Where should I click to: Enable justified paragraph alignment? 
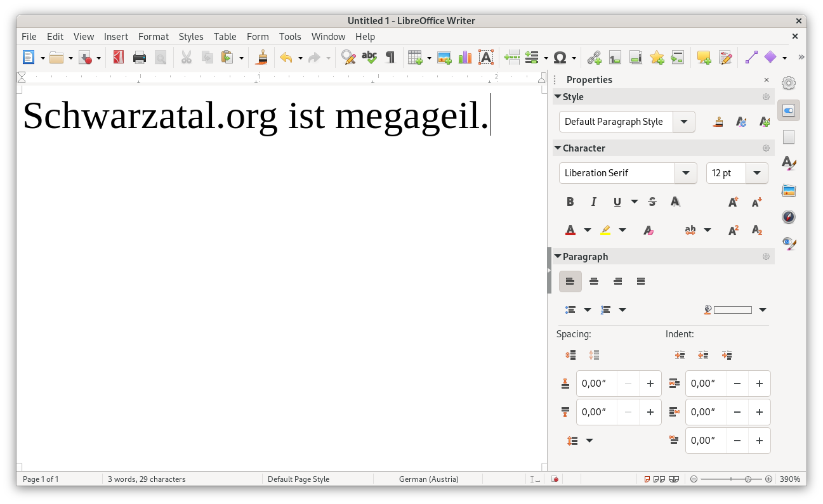(x=641, y=281)
